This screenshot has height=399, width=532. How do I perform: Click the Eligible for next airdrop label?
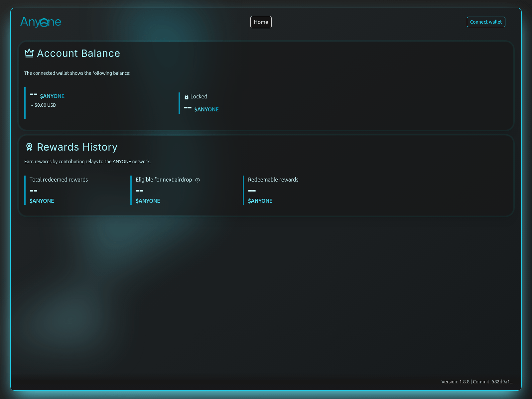164,180
